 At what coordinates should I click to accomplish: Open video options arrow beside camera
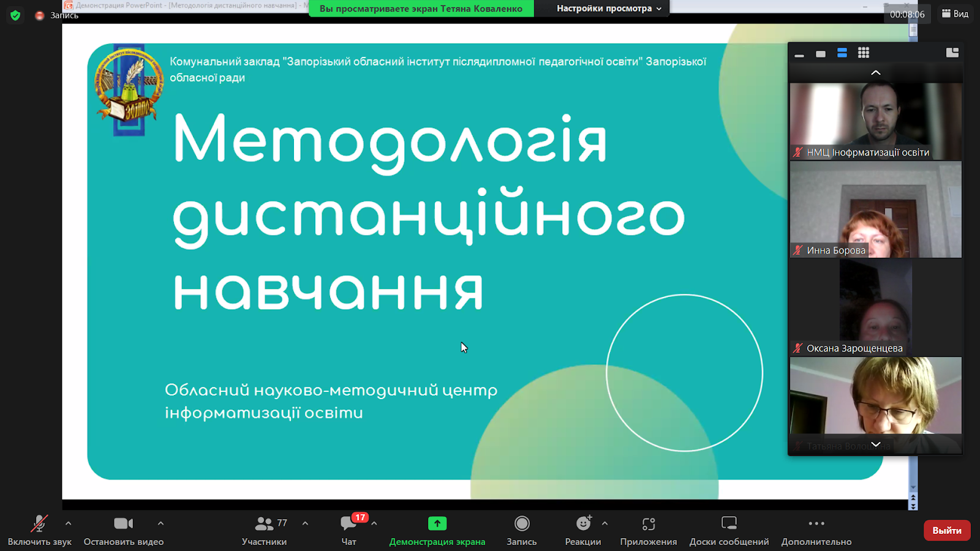(160, 523)
